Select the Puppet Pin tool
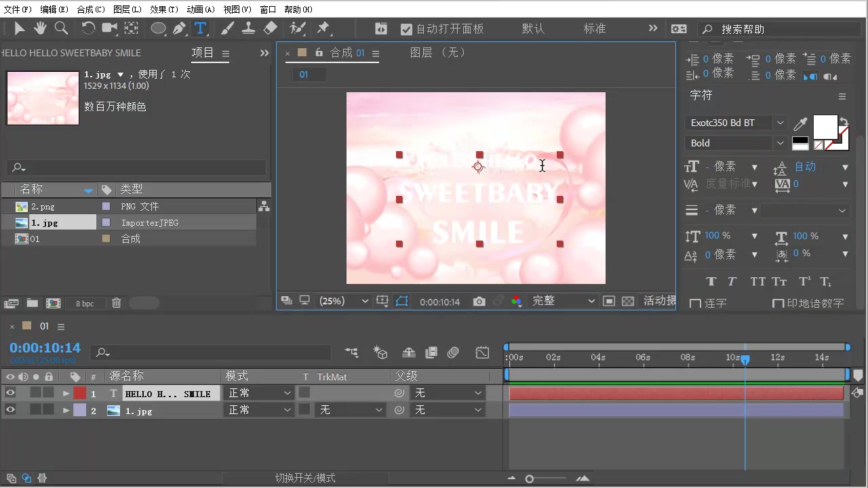This screenshot has height=488, width=868. click(x=323, y=28)
